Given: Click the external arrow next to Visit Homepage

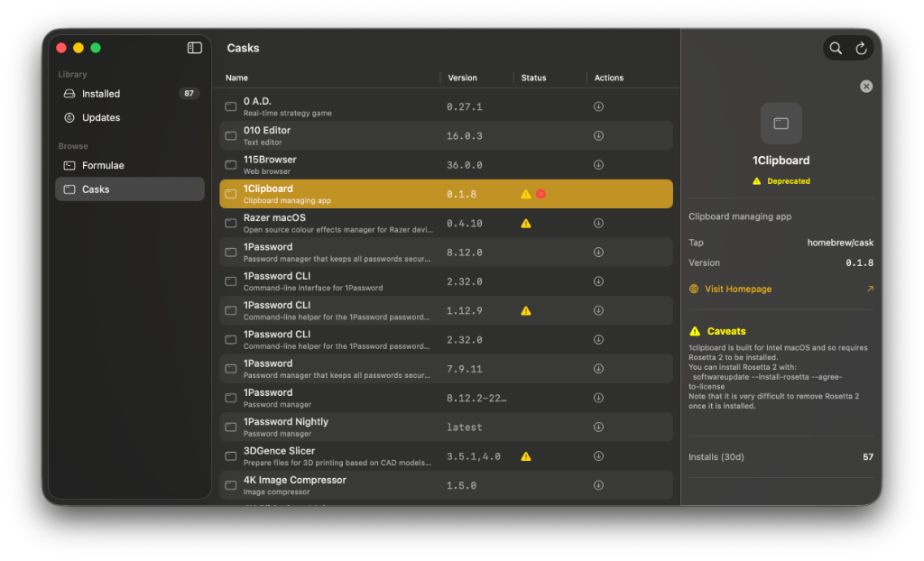Looking at the screenshot, I should pyautogui.click(x=870, y=289).
